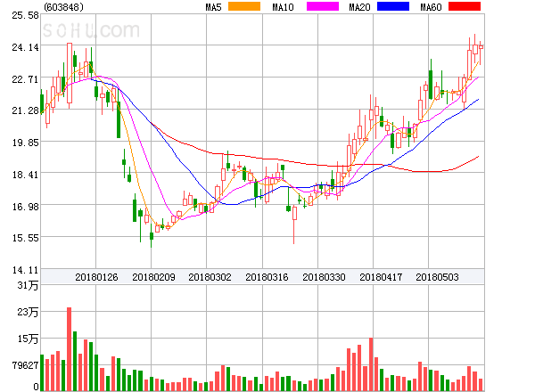This screenshot has width=535, height=392.
Task: Click the MA20 legend label
Action: [359, 7]
